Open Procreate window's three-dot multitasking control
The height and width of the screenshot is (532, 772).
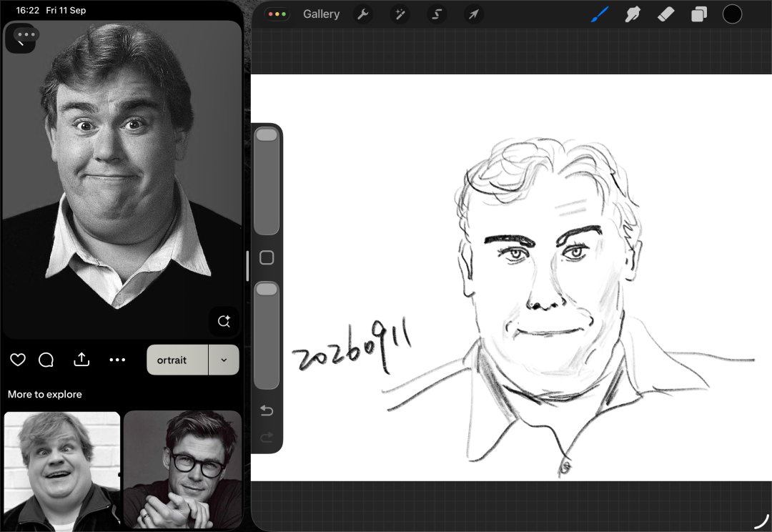coord(277,14)
